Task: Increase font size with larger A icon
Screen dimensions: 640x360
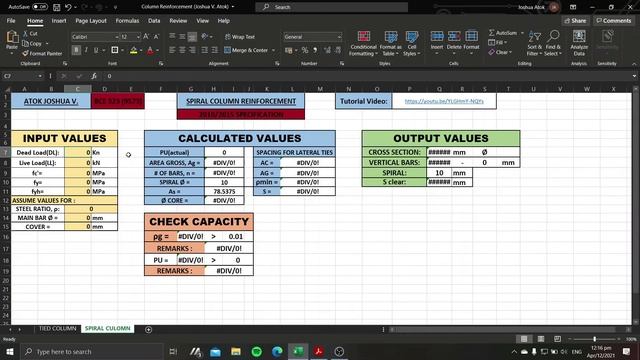Action: (x=146, y=37)
